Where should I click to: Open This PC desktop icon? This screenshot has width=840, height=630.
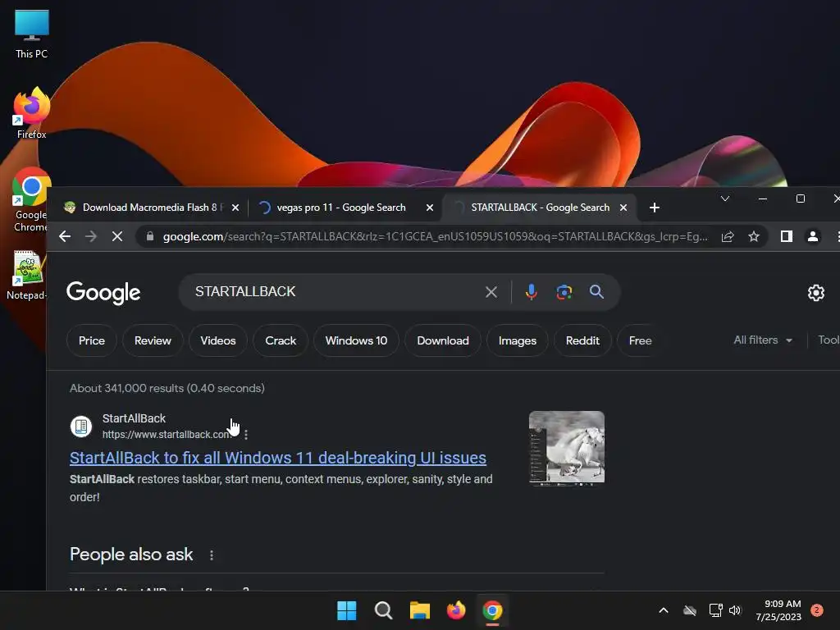click(x=32, y=34)
